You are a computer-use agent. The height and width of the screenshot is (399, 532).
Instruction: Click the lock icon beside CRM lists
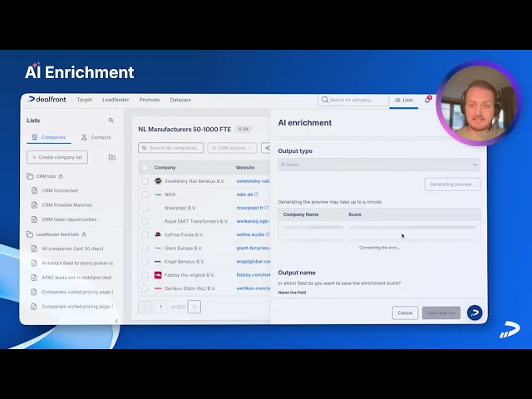click(61, 176)
